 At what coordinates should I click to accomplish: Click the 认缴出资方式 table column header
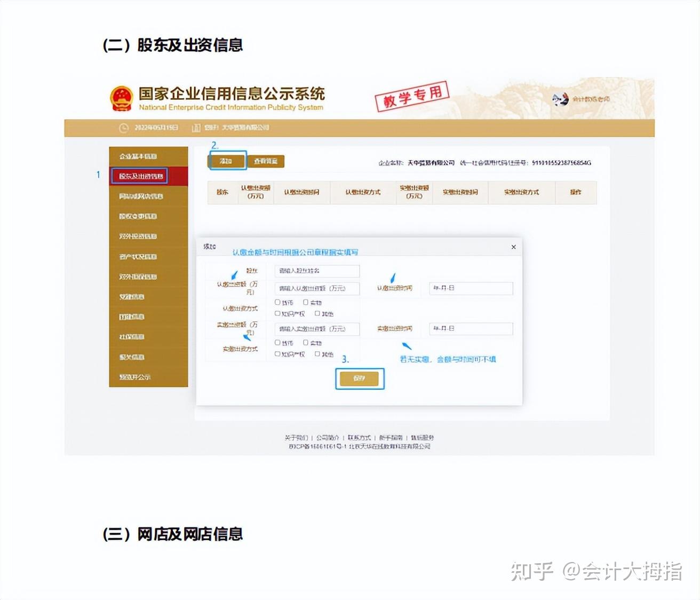coord(363,192)
